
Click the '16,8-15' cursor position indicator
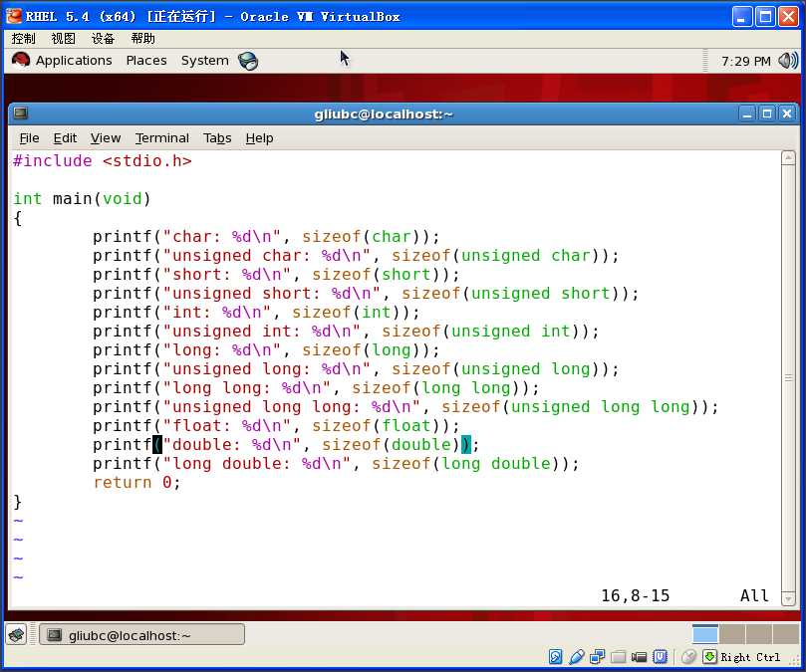click(636, 595)
